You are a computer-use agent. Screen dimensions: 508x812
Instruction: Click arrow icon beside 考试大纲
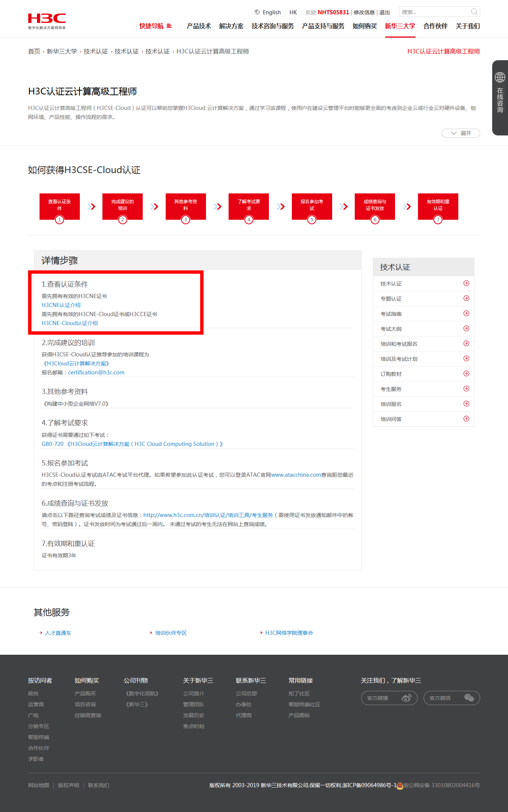[466, 328]
